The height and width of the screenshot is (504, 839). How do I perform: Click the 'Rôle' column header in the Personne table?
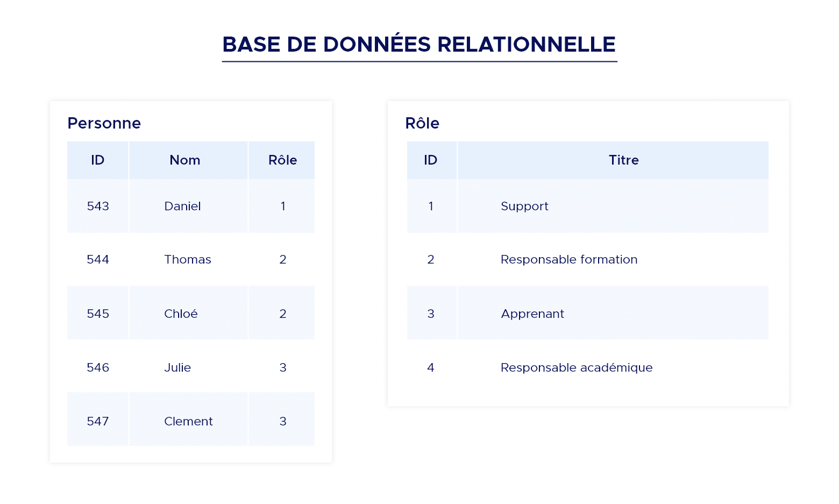(282, 160)
